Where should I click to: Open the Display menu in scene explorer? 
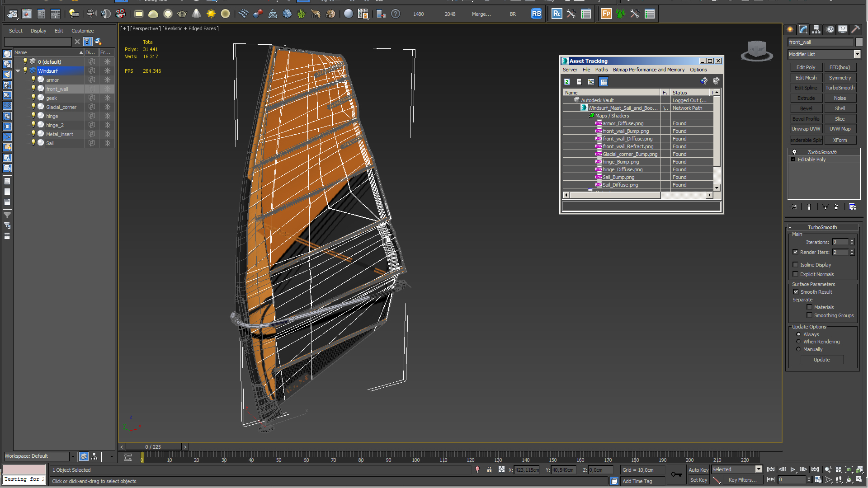[x=38, y=31]
